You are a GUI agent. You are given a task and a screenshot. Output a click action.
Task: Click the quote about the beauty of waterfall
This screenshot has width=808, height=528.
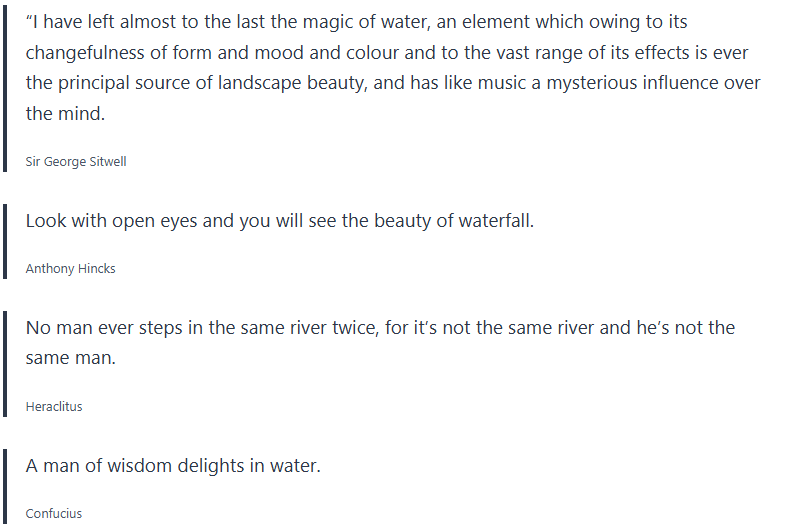[280, 221]
